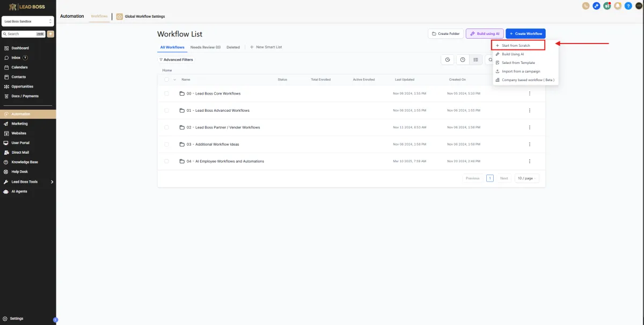Select the All Workflows tab
Viewport: 644px width, 325px height.
[172, 47]
